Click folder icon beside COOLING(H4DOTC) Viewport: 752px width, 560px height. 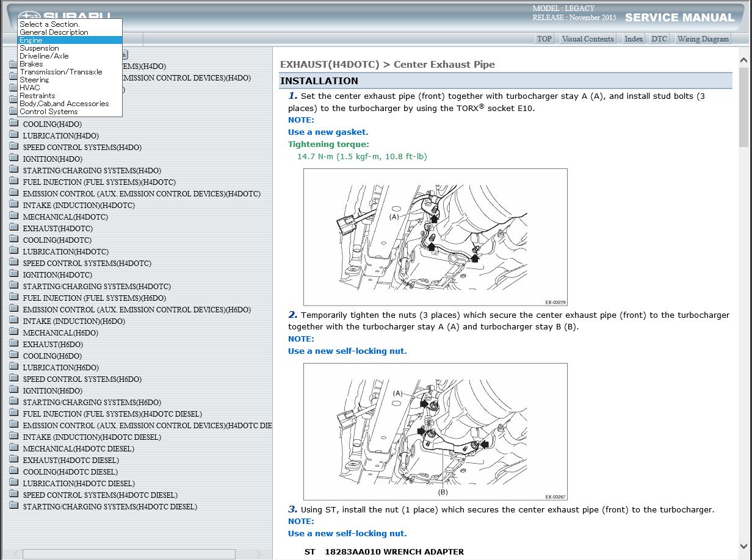(13, 240)
